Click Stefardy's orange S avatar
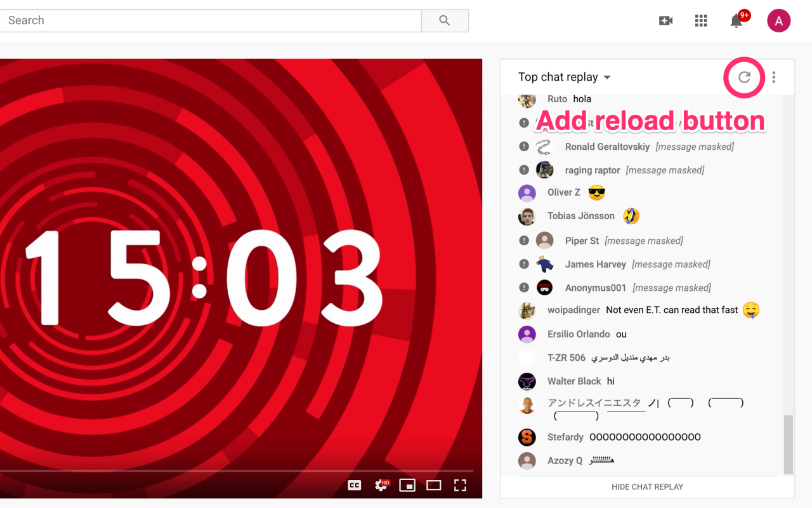The width and height of the screenshot is (812, 508). (x=527, y=437)
